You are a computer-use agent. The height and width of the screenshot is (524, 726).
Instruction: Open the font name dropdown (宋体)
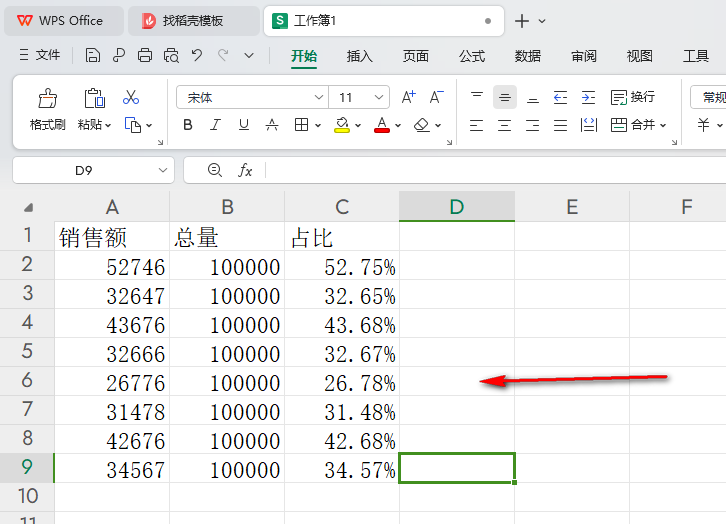pyautogui.click(x=319, y=97)
